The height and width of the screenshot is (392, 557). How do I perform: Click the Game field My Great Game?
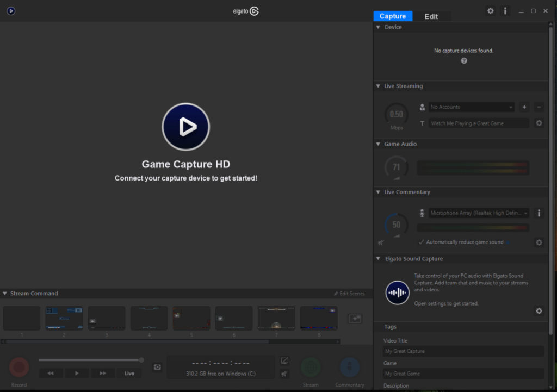tap(463, 374)
